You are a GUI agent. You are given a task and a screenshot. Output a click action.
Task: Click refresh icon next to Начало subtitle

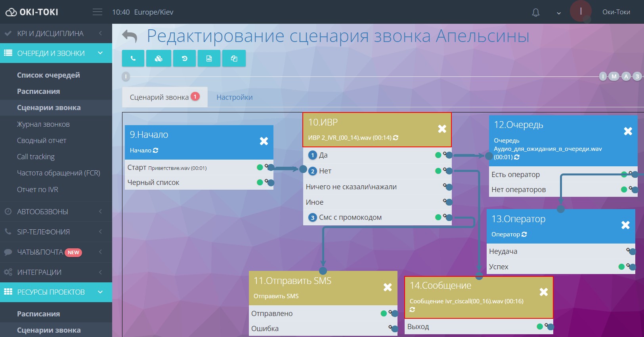click(155, 150)
